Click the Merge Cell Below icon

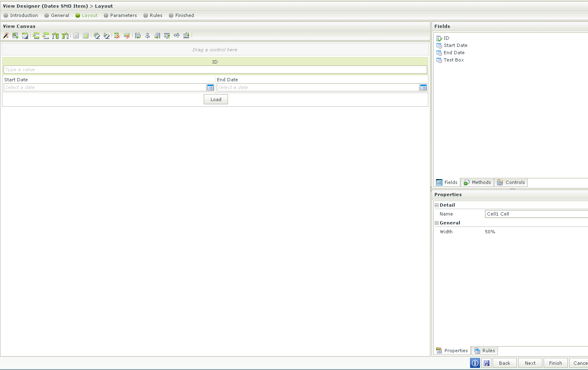point(86,36)
